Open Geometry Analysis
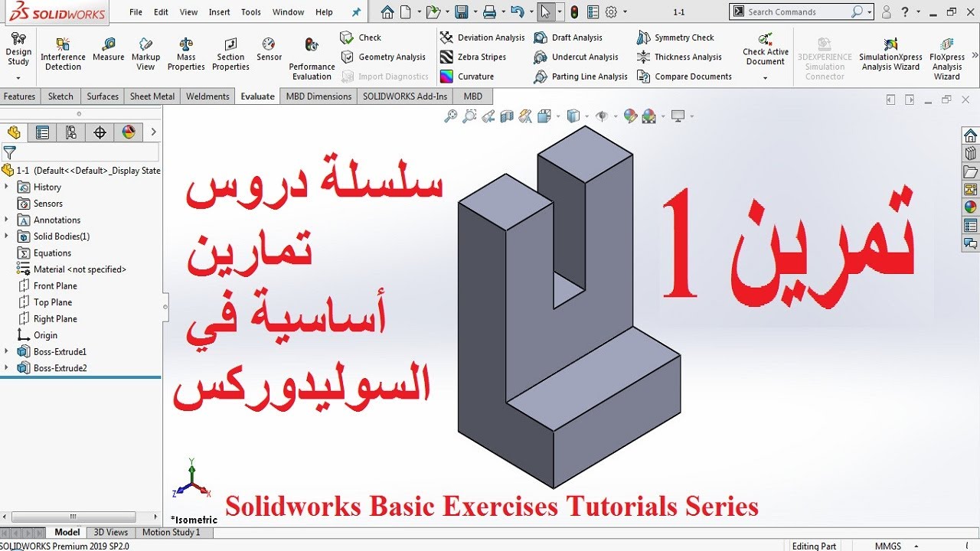This screenshot has height=551, width=980. 383,57
